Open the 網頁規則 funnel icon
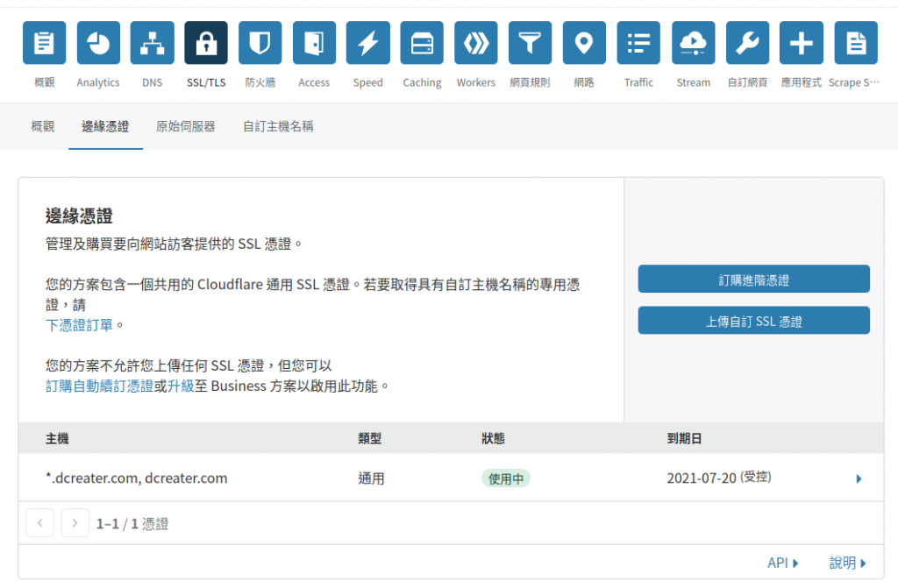The image size is (898, 588). point(531,43)
